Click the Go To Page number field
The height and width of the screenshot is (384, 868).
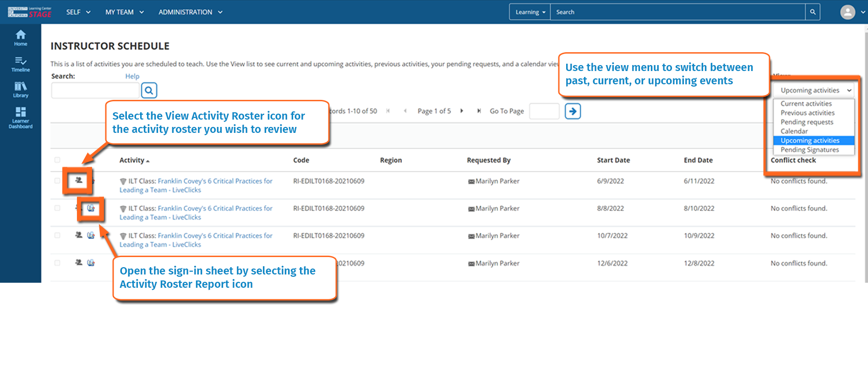tap(544, 111)
